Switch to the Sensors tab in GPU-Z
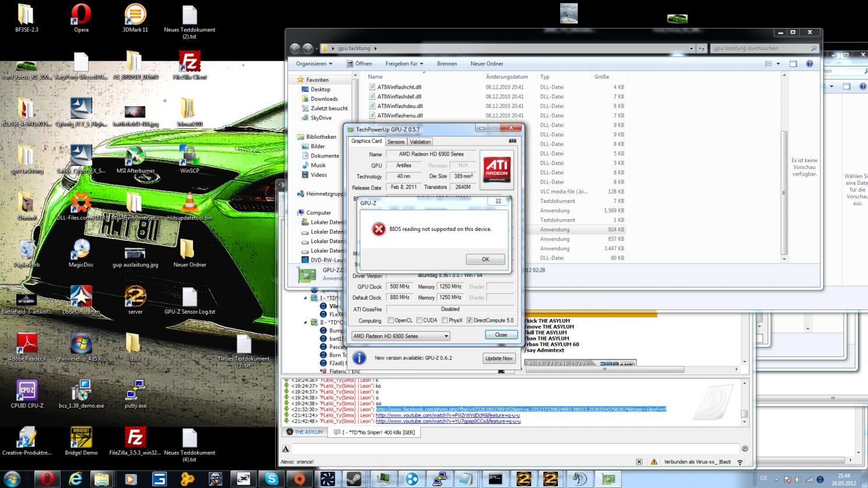The image size is (868, 488). (x=396, y=142)
